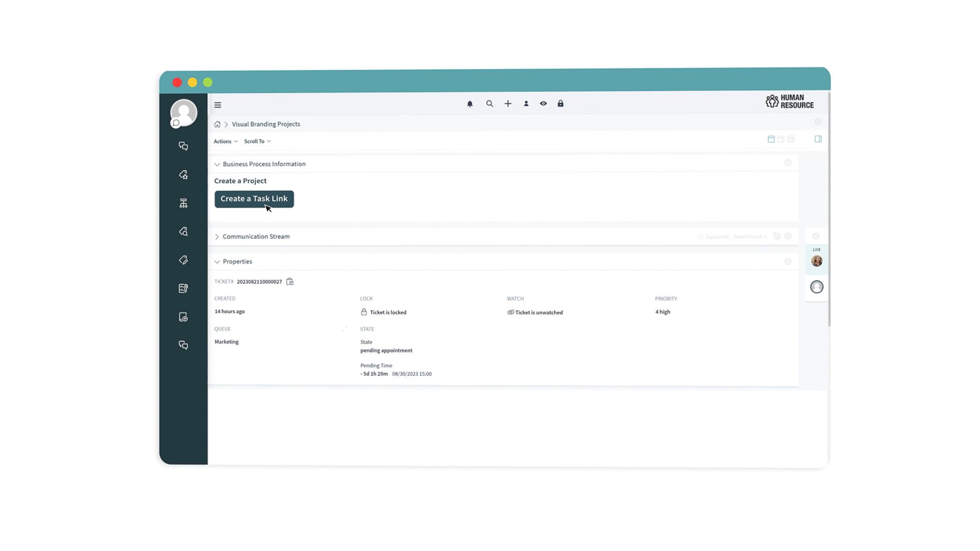The height and width of the screenshot is (551, 980).
Task: Collapse Business Process Information section
Action: coord(217,165)
